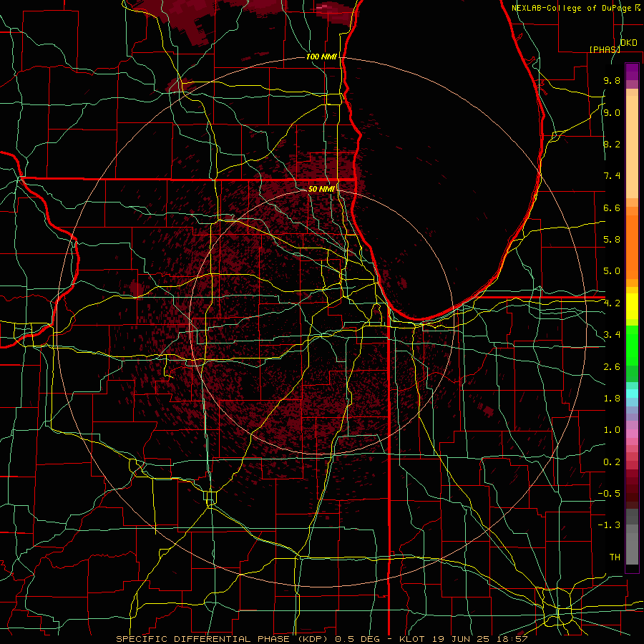
Task: Click the cyan segment of the color bar
Action: [x=632, y=394]
